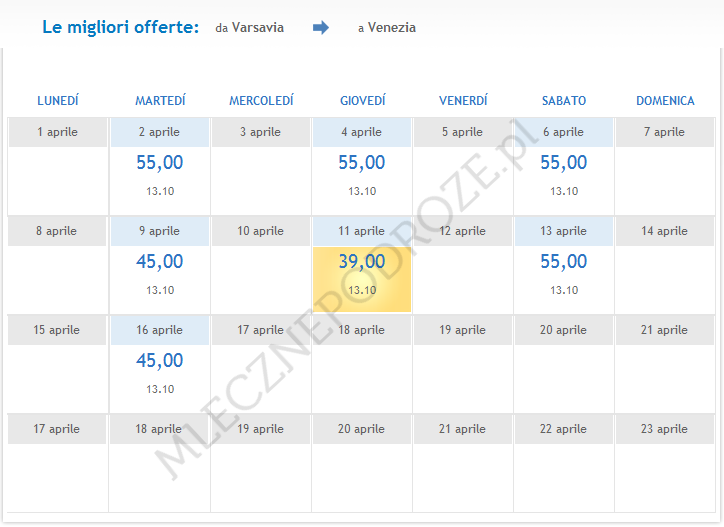This screenshot has width=724, height=527.
Task: Click the Lunedì column header
Action: (58, 101)
